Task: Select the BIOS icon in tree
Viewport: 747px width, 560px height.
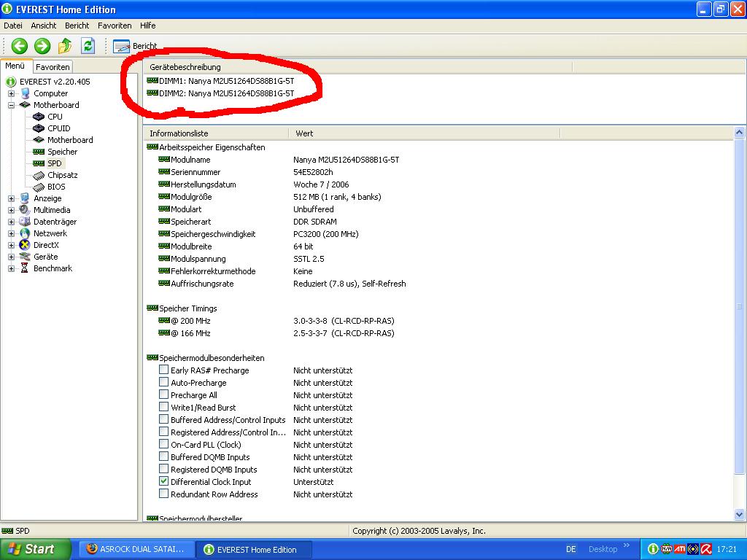Action: (39, 187)
